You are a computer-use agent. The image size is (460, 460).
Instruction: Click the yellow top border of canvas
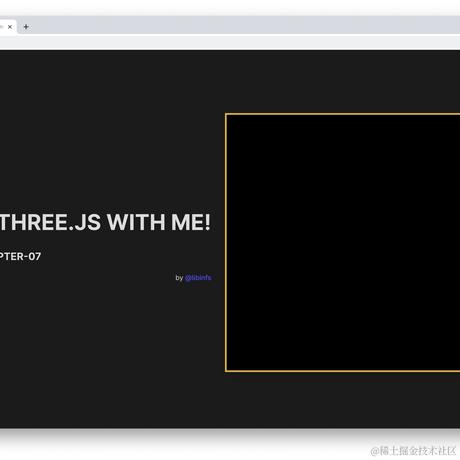[x=343, y=114]
